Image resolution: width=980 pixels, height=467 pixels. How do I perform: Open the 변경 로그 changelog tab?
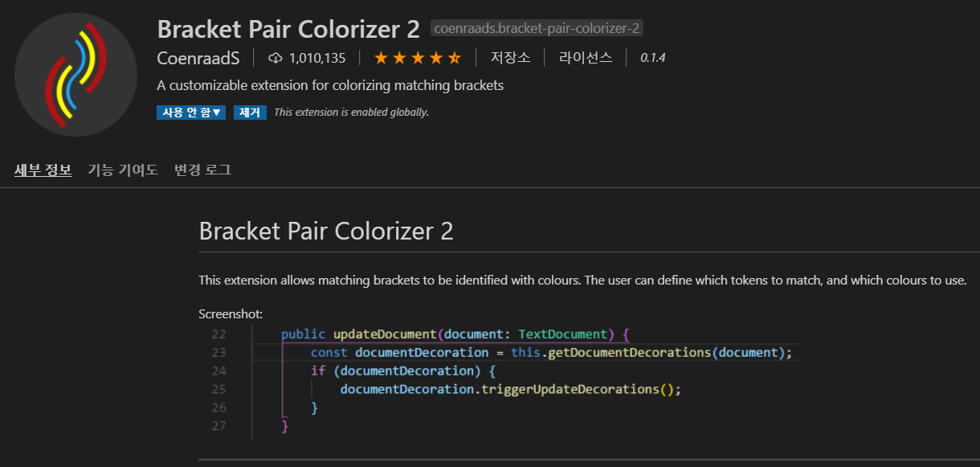(x=201, y=170)
